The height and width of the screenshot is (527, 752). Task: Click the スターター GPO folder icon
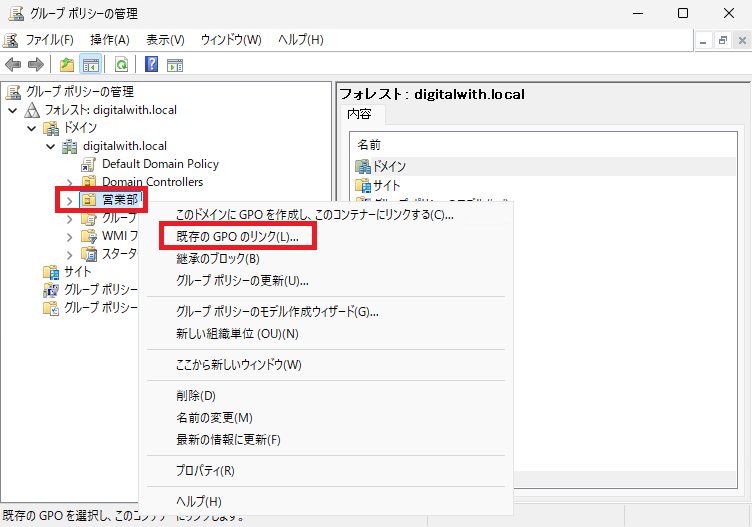[89, 254]
